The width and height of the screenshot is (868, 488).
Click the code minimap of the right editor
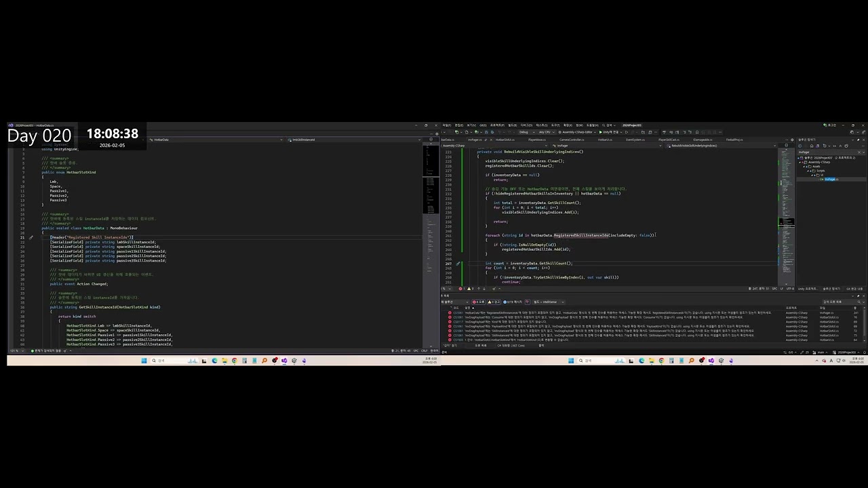(x=787, y=217)
